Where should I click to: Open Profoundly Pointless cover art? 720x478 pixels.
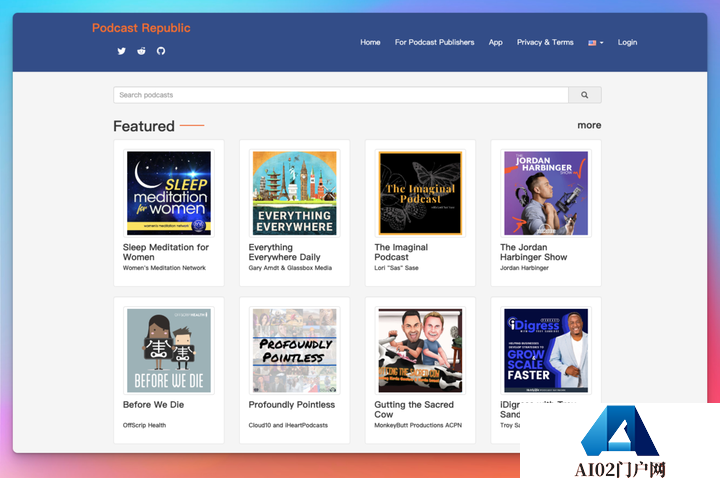[294, 351]
